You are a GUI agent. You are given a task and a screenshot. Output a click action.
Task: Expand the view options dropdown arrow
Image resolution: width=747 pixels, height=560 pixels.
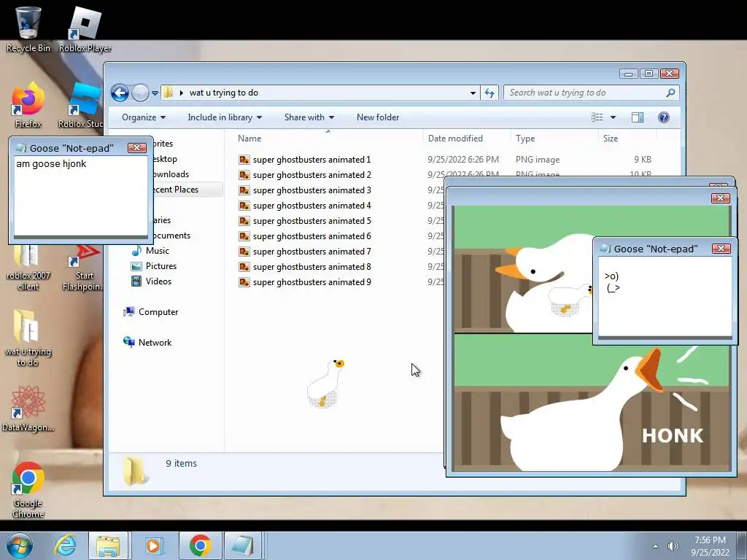(613, 117)
